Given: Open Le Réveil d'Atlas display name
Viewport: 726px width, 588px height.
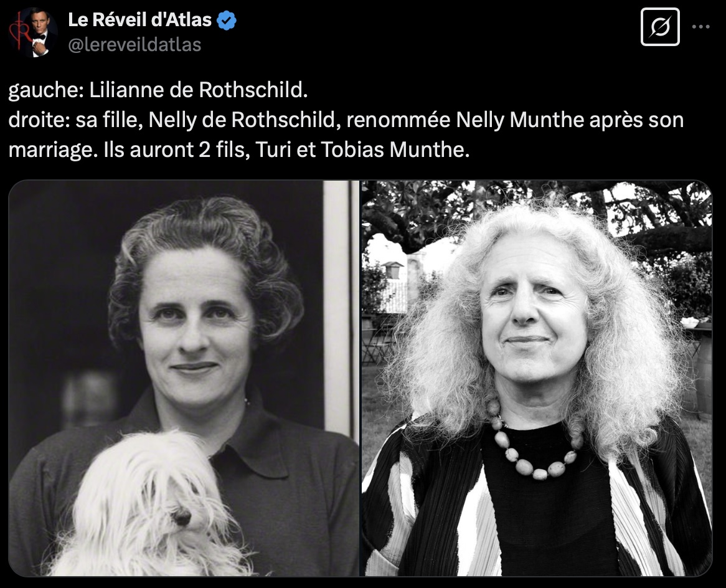Looking at the screenshot, I should [x=140, y=20].
